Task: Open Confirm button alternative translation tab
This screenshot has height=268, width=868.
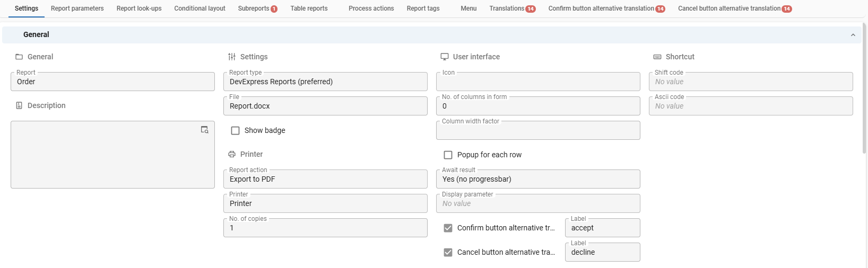Action: click(x=606, y=8)
